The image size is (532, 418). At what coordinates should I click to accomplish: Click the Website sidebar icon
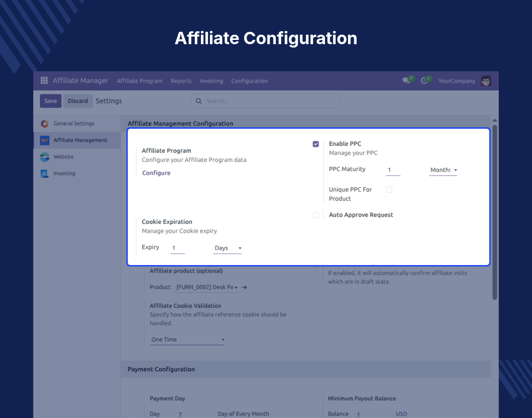click(45, 157)
